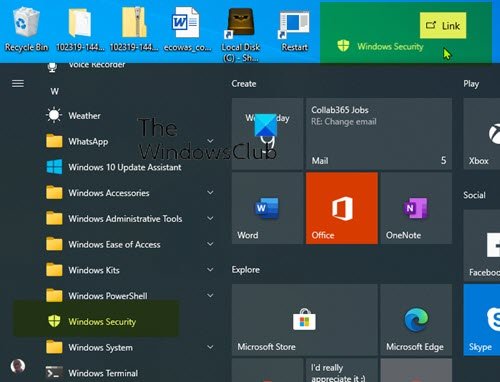
Task: Open the Local Disk (C) shortcut
Action: [x=241, y=34]
